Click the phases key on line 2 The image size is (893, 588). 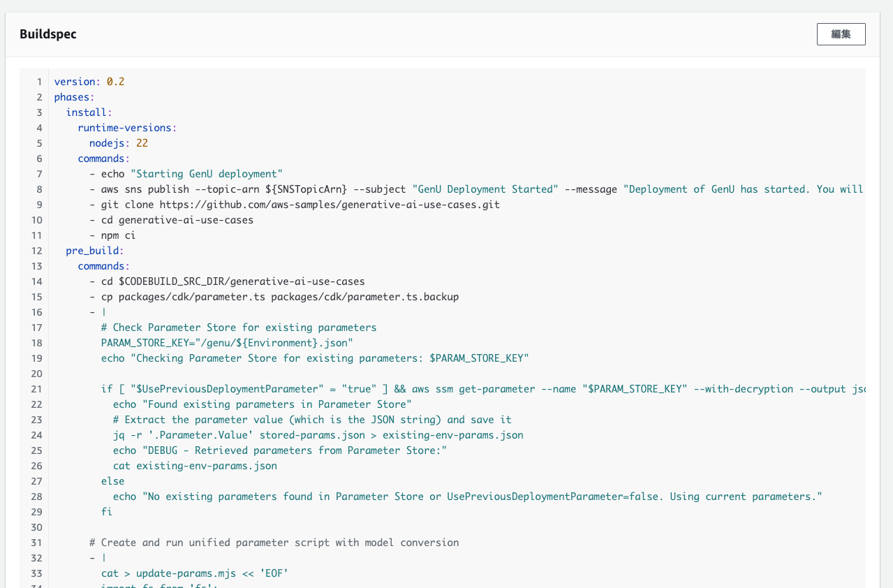pyautogui.click(x=72, y=97)
